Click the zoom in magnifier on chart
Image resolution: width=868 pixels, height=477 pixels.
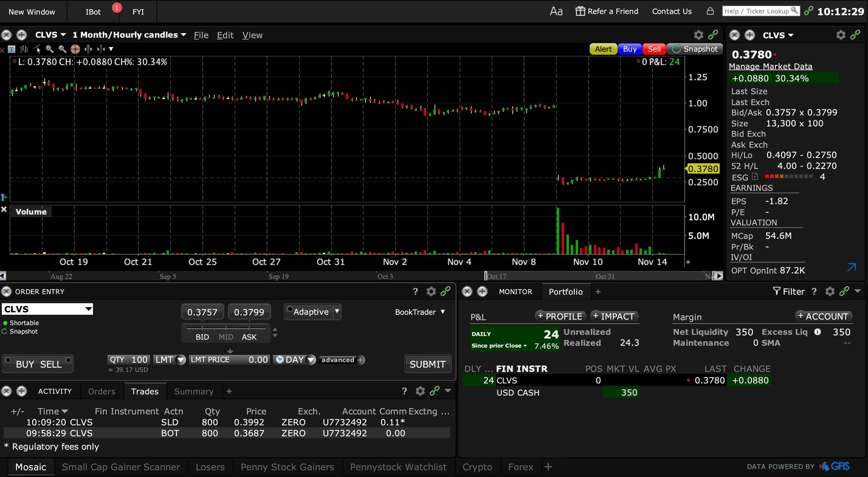pyautogui.click(x=50, y=49)
